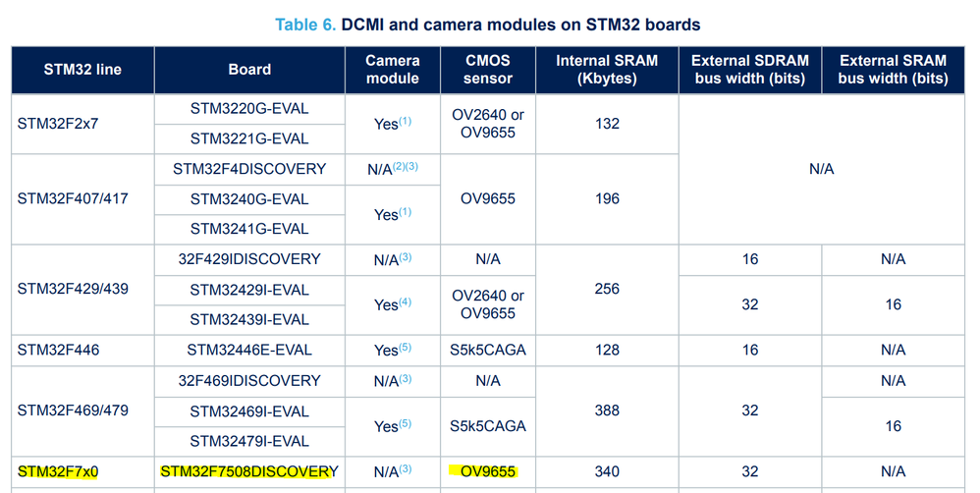Click the "Internal SRAM (Kbytes)" column header
The width and height of the screenshot is (980, 493).
point(607,70)
